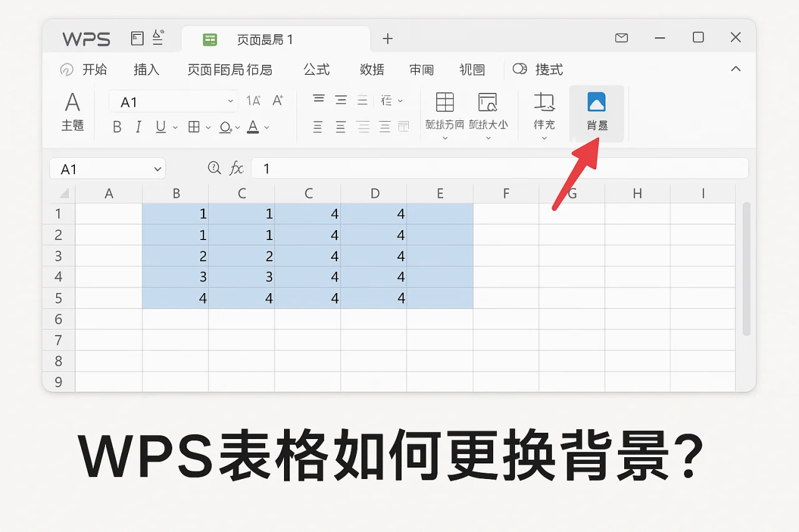Screen dimensions: 799x532
Task: Apply italic formatting with the I icon
Action: click(138, 127)
